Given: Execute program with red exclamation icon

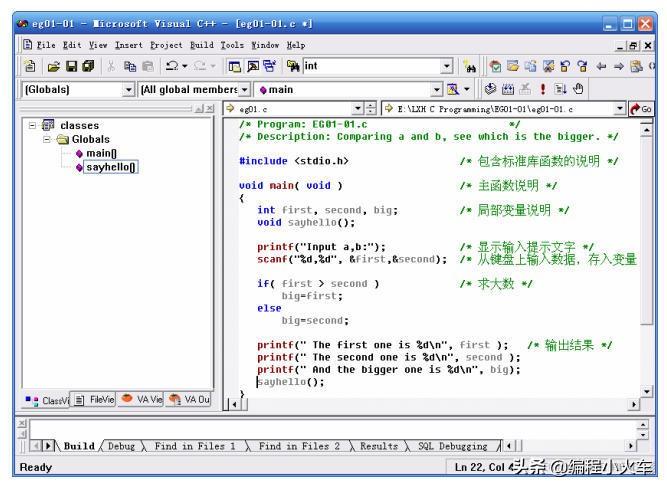Looking at the screenshot, I should (x=543, y=89).
